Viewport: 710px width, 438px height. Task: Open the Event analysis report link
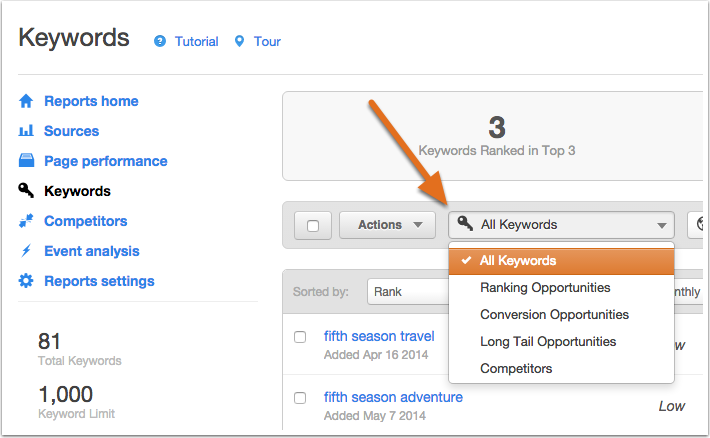[92, 251]
